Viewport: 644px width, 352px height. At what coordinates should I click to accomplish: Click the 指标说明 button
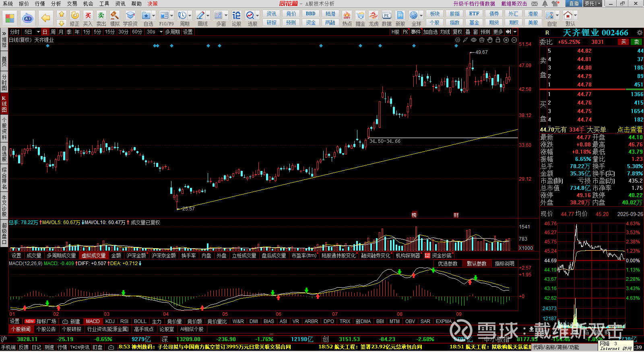[504, 263]
